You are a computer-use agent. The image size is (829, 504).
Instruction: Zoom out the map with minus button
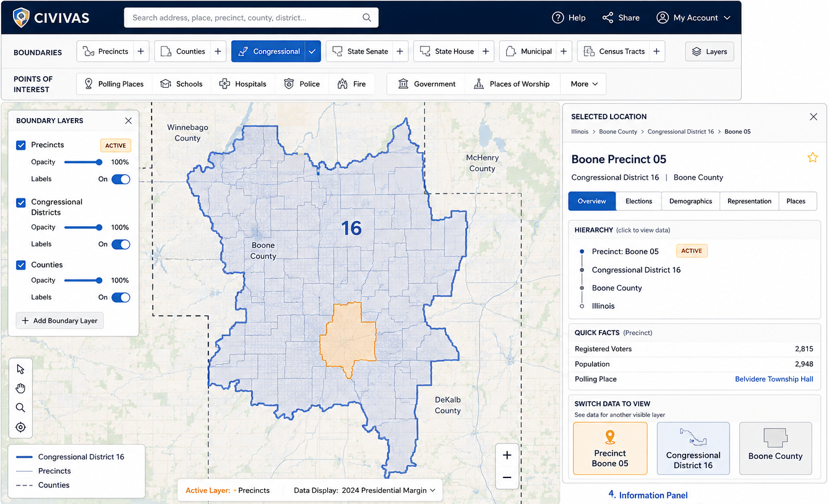click(507, 477)
